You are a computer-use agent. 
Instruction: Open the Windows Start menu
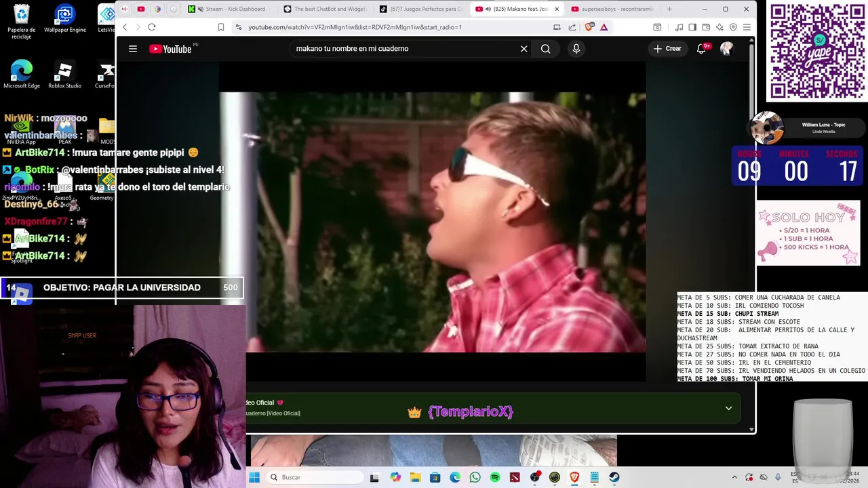254,477
